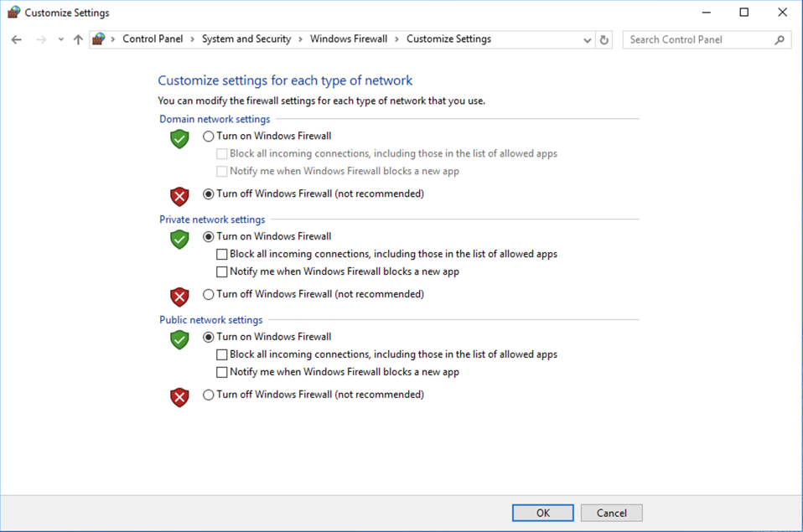The image size is (803, 532).
Task: Click the Control Panel icon in address bar
Action: pyautogui.click(x=99, y=39)
